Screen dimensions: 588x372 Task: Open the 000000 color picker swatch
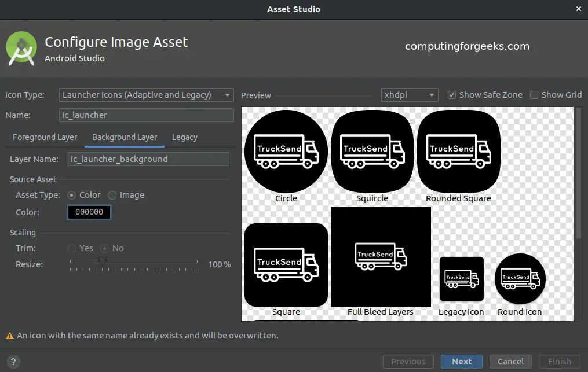[x=89, y=212]
